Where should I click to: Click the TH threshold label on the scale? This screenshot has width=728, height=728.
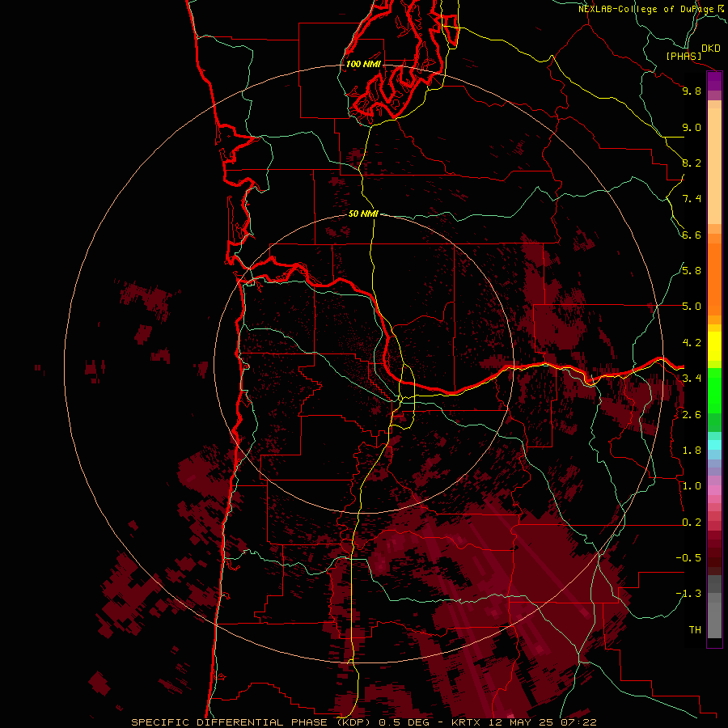tap(695, 630)
